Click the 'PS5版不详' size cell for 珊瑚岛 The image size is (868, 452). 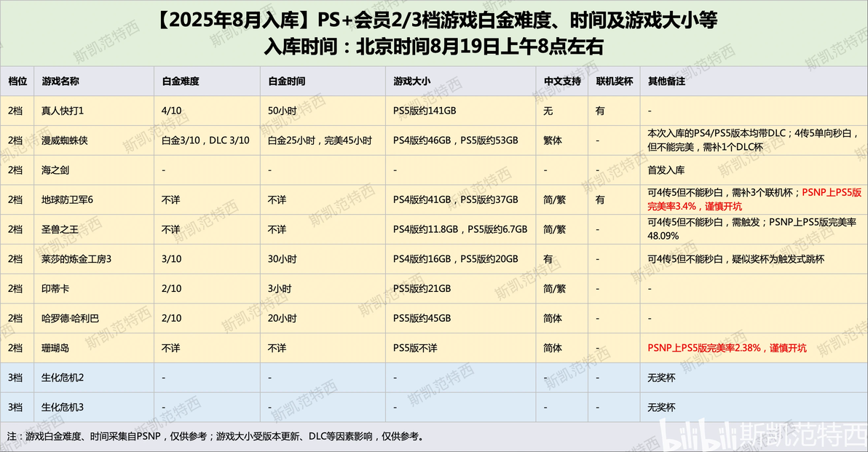415,348
